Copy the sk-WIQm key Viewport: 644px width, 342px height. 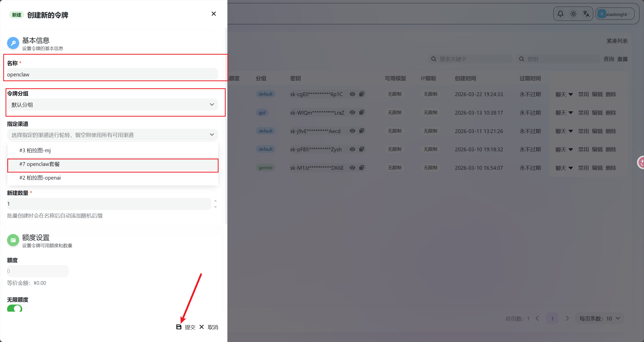[362, 112]
